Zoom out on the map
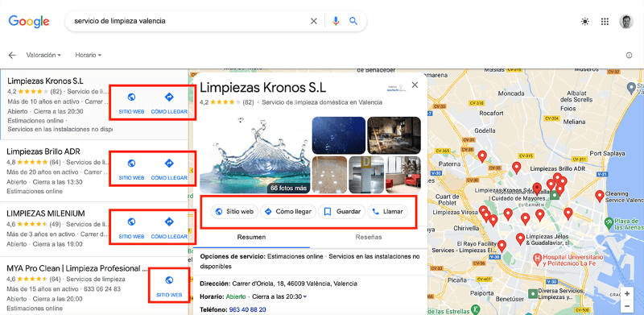The height and width of the screenshot is (315, 644). (x=627, y=306)
